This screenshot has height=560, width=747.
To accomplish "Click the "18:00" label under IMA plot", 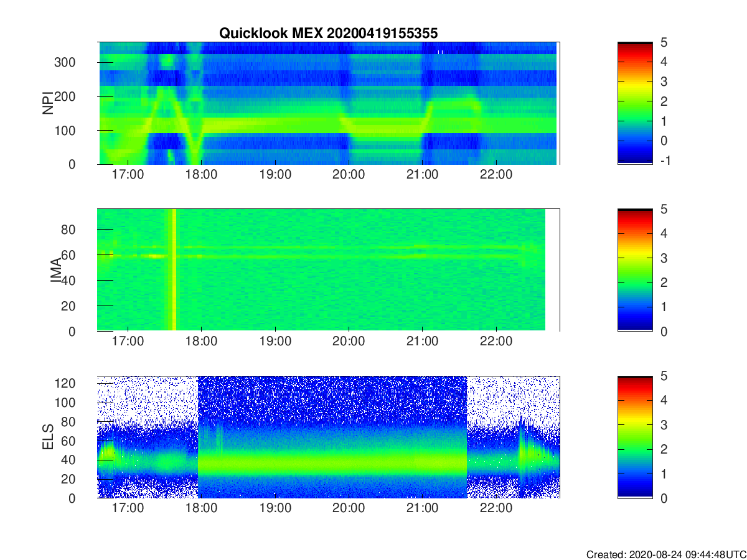I will tap(201, 342).
